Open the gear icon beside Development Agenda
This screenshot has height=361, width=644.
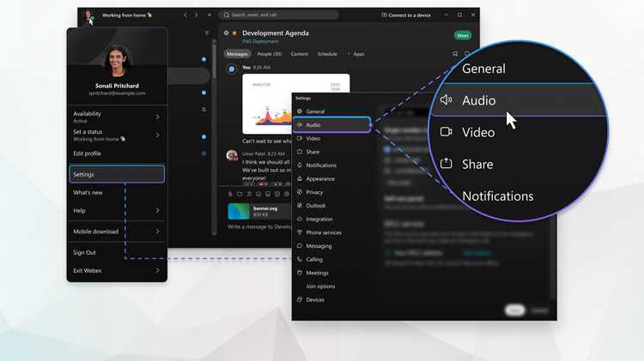[x=227, y=33]
